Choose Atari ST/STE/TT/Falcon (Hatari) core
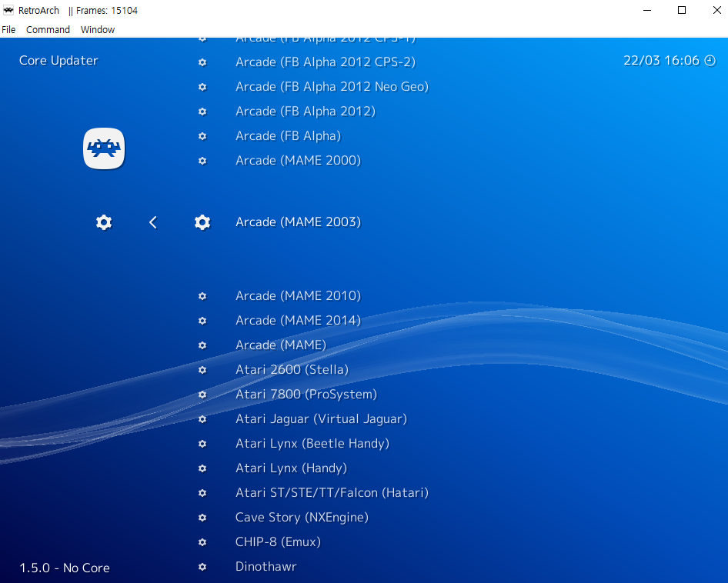728x583 pixels. [x=332, y=493]
